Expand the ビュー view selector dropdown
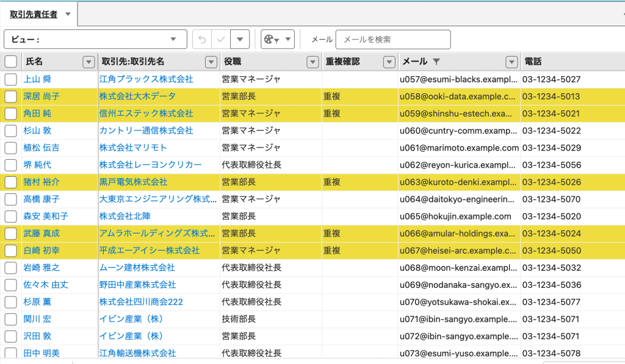Viewport: 625px width, 364px height. (x=174, y=40)
